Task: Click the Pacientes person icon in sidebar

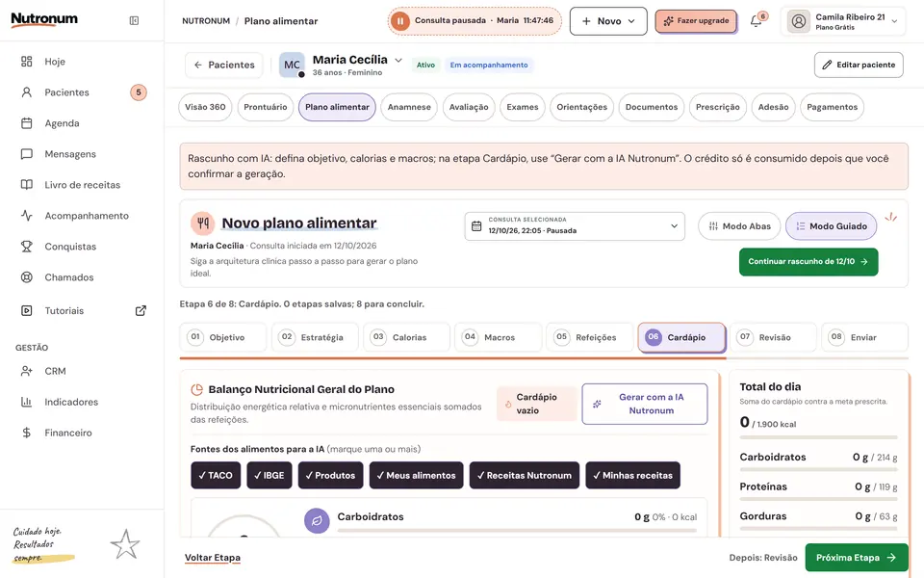Action: coord(27,92)
